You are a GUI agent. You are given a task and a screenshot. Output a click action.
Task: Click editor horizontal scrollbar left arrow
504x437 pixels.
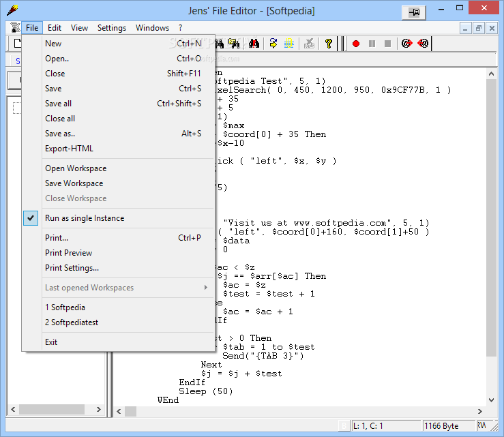[x=119, y=411]
